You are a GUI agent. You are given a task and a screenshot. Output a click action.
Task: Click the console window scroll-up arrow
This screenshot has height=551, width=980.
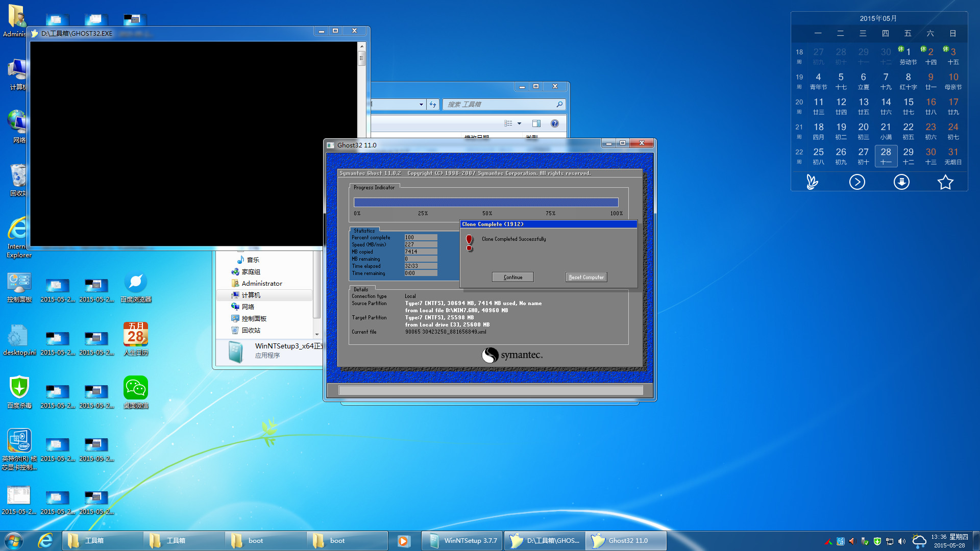pos(362,46)
